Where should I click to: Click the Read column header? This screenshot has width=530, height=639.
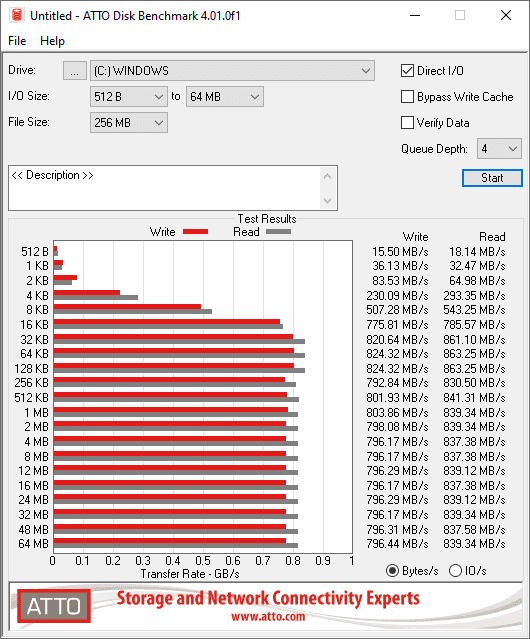tap(492, 237)
